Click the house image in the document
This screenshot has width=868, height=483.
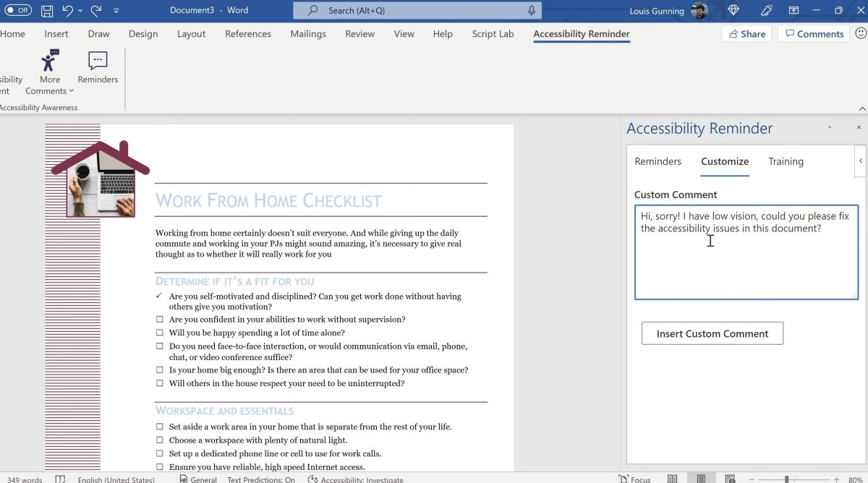pos(101,178)
